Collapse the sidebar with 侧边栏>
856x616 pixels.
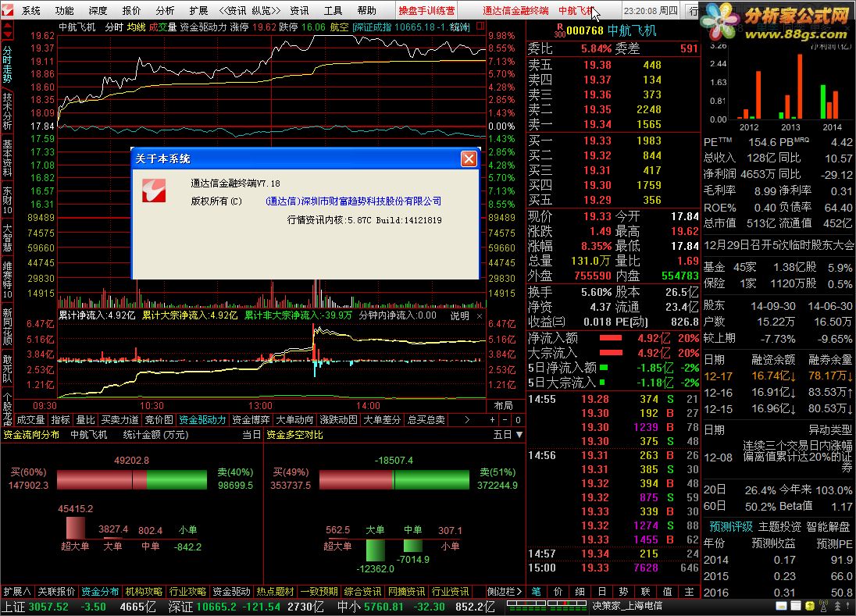(504, 592)
